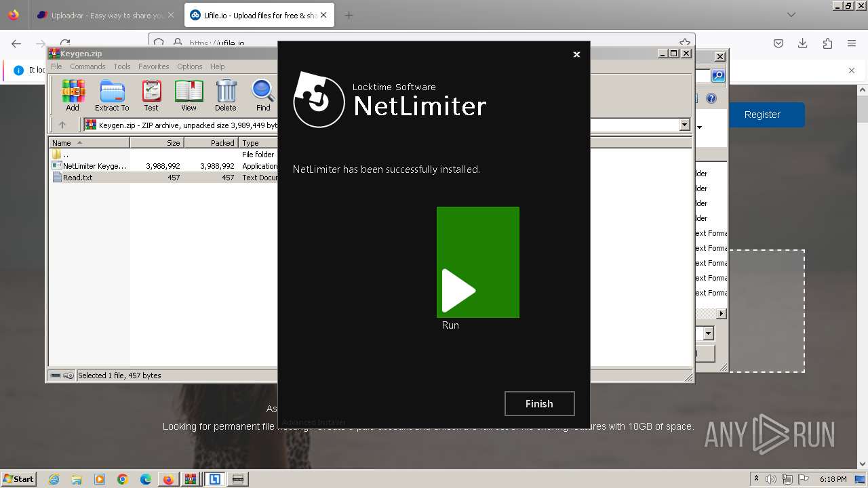Sort by the Size column header
Screen dimensions: 868x488
click(157, 143)
